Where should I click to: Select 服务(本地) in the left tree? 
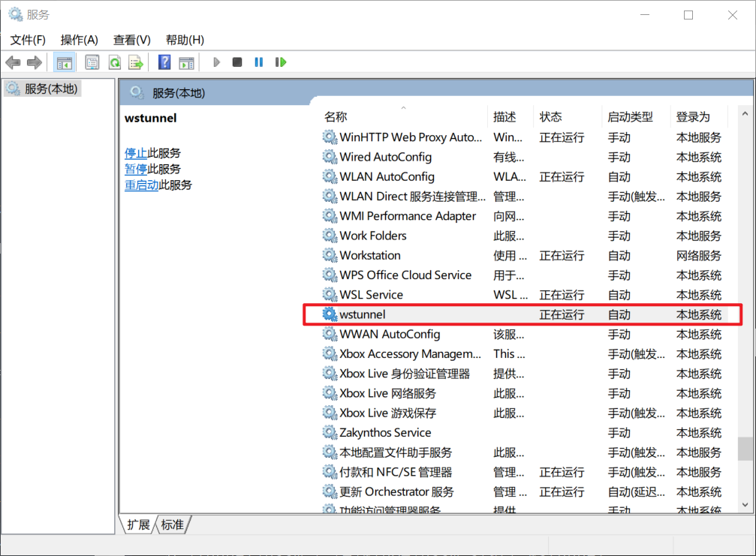pyautogui.click(x=50, y=89)
